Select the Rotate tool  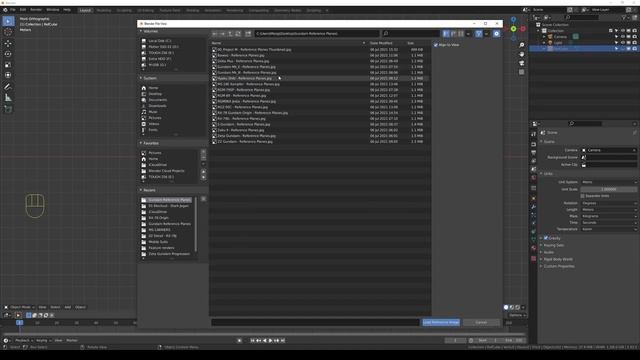click(8, 54)
